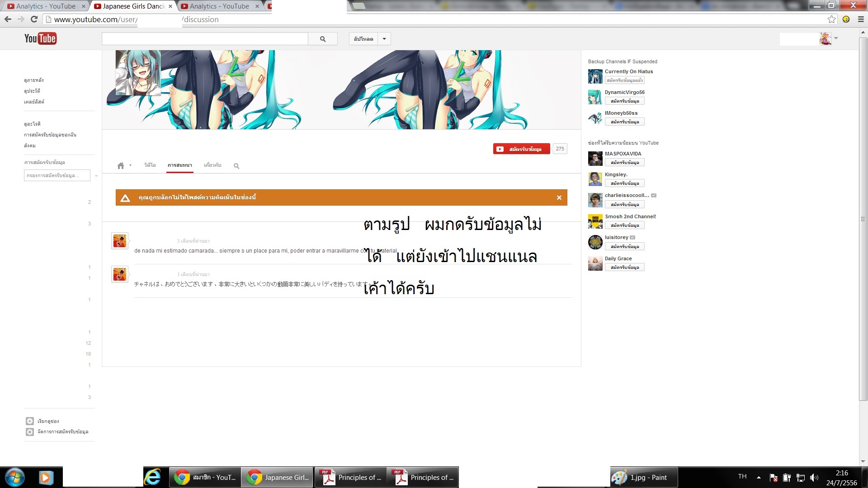Open the เกี่ยวกับ channel tab
Image resolution: width=868 pixels, height=488 pixels.
tap(212, 165)
